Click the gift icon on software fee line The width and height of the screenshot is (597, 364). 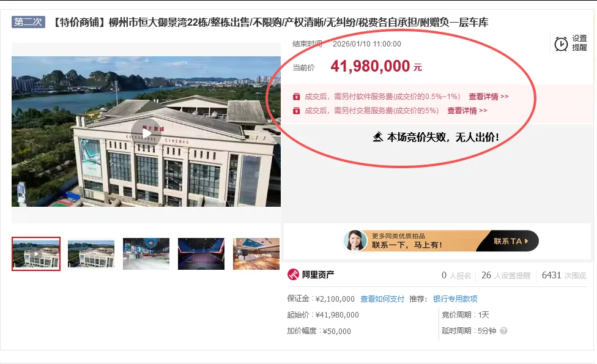point(296,97)
